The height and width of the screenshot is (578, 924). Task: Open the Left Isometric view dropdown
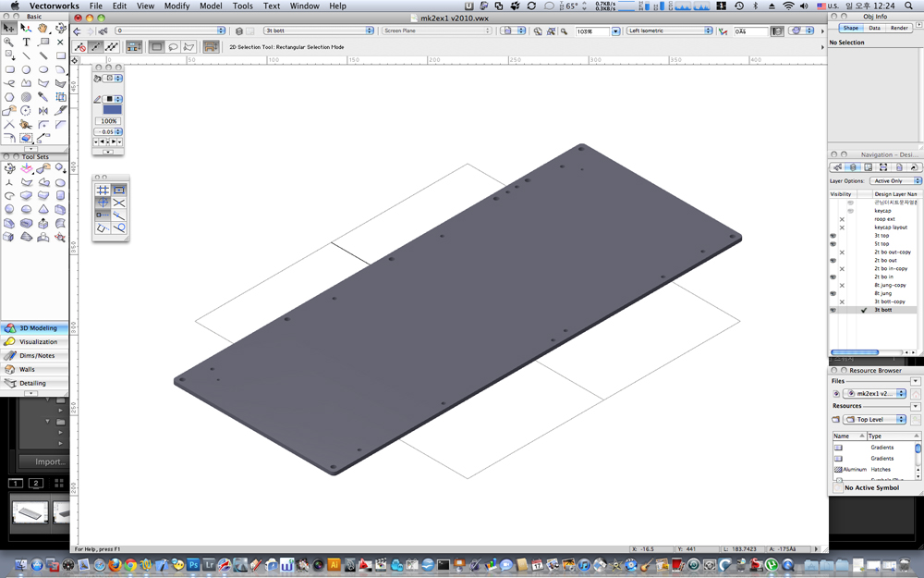pyautogui.click(x=670, y=31)
